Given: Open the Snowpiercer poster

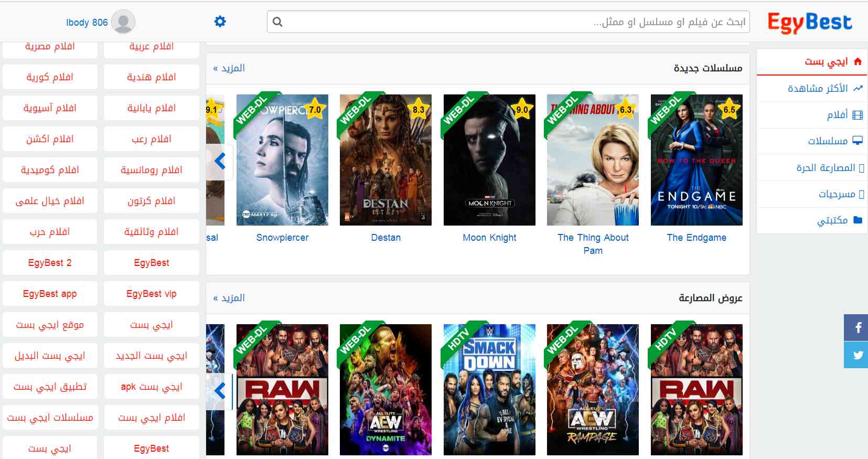Looking at the screenshot, I should coord(282,160).
